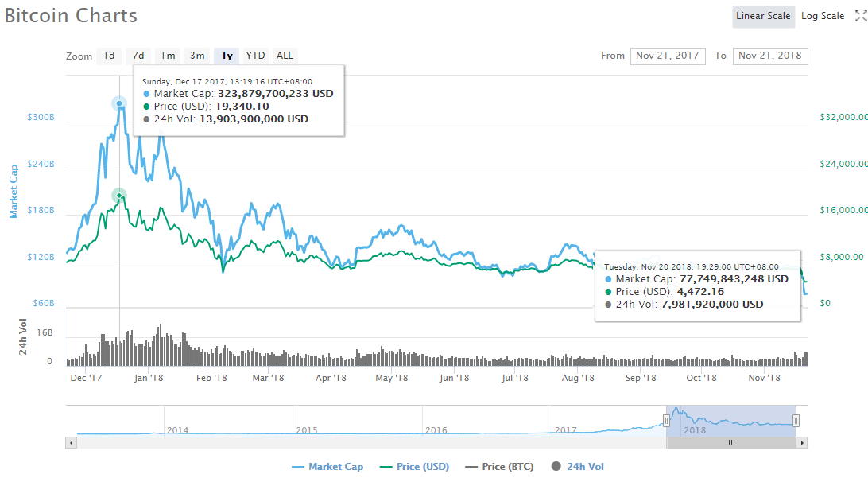Click the 323,879,700,233 USD market cap value

click(x=276, y=94)
